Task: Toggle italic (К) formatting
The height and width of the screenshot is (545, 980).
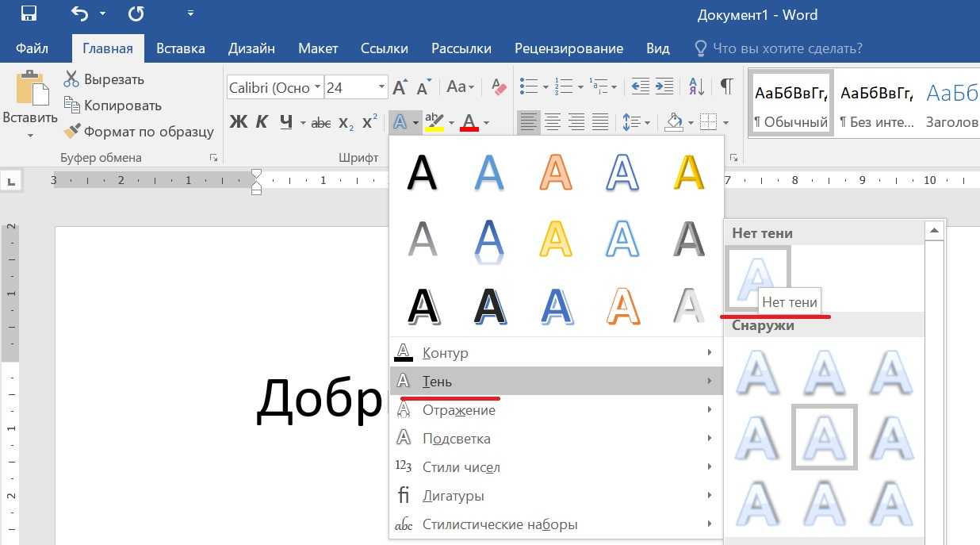Action: coord(262,122)
